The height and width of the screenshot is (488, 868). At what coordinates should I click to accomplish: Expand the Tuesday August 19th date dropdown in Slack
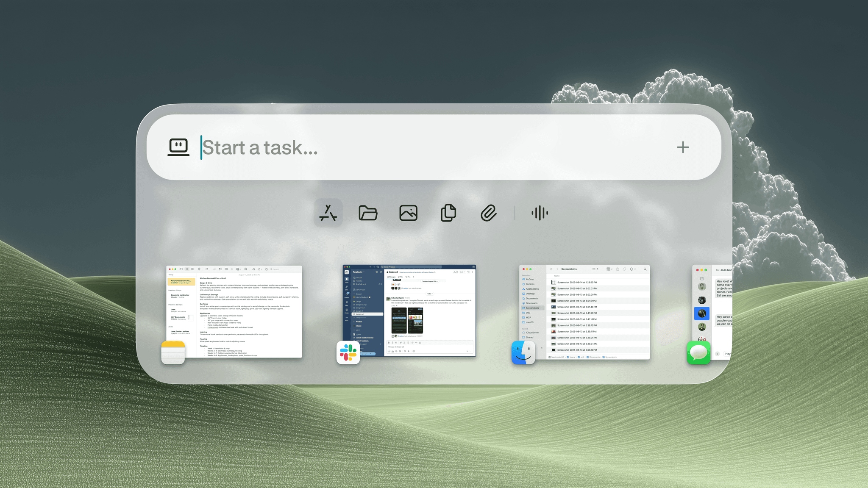[x=430, y=281]
